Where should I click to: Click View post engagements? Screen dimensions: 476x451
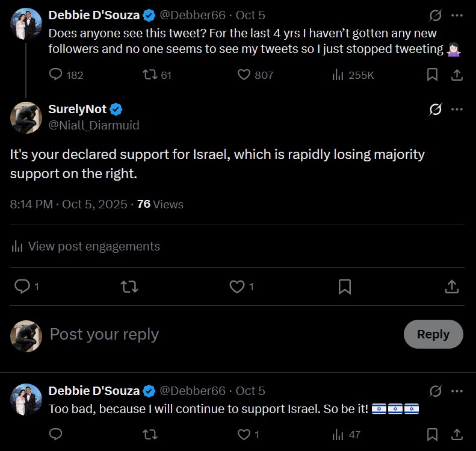(93, 246)
